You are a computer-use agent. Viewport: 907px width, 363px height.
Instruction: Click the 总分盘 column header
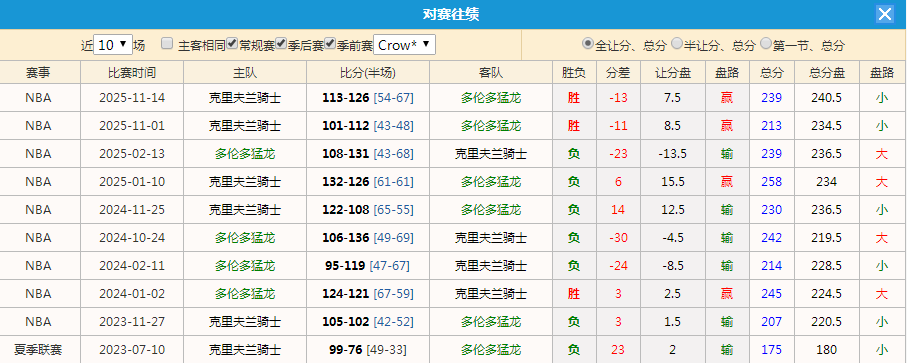[x=827, y=72]
